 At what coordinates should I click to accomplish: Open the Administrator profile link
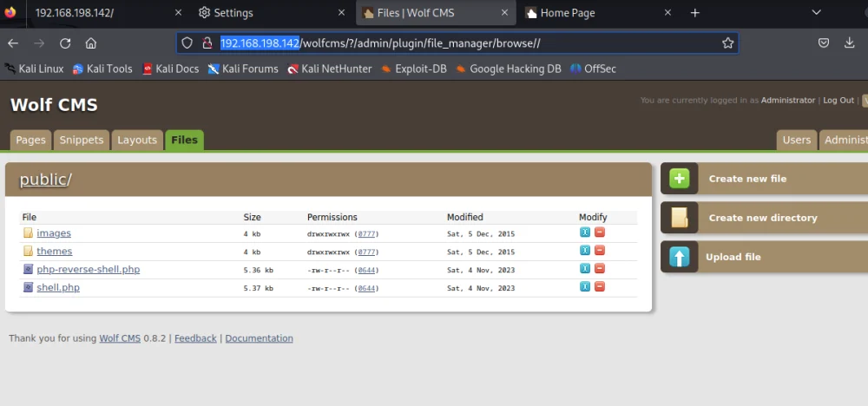coord(788,100)
